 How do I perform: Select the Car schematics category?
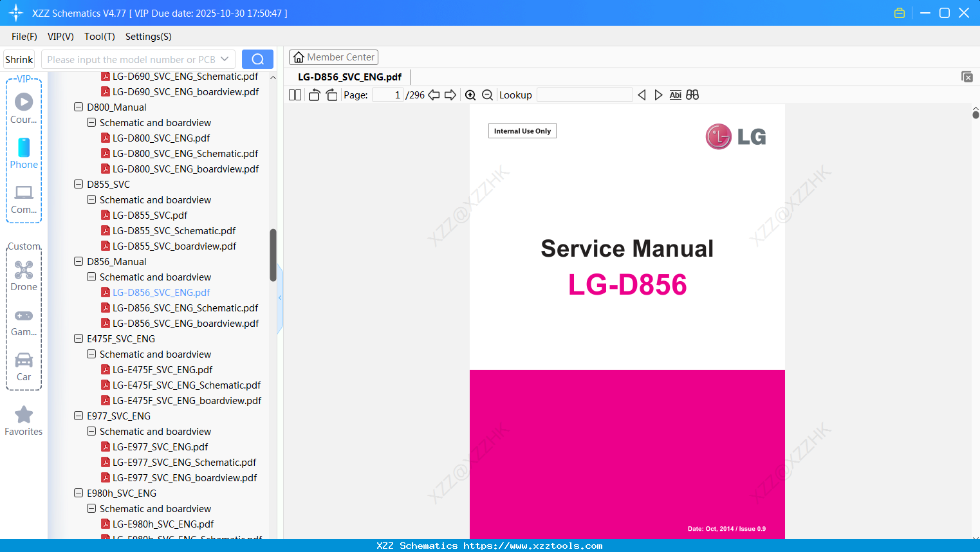pyautogui.click(x=24, y=367)
